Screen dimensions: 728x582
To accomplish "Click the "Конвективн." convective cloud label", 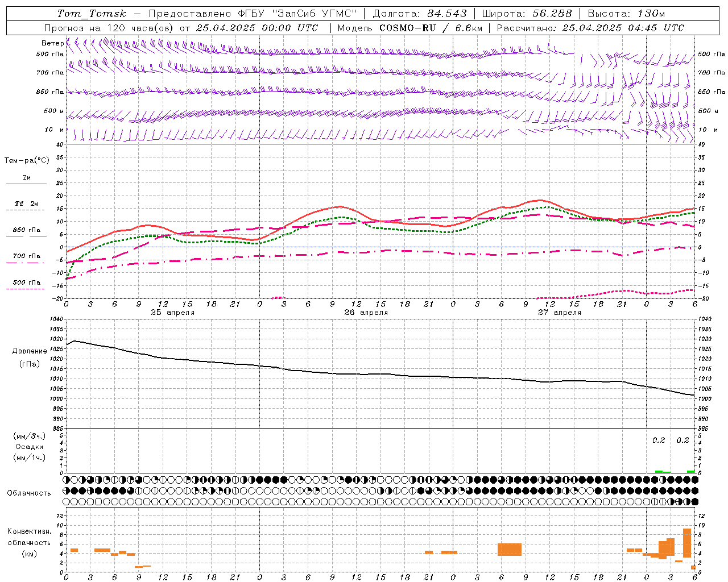I will tap(30, 531).
